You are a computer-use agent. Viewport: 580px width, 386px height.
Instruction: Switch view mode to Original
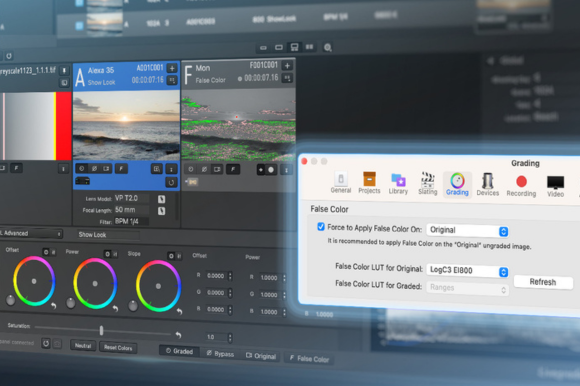261,356
